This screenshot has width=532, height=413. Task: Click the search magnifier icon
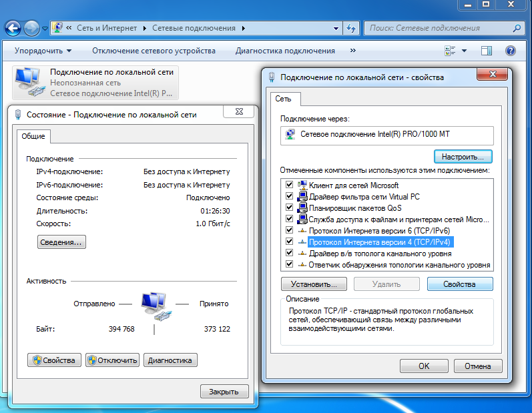tap(517, 28)
